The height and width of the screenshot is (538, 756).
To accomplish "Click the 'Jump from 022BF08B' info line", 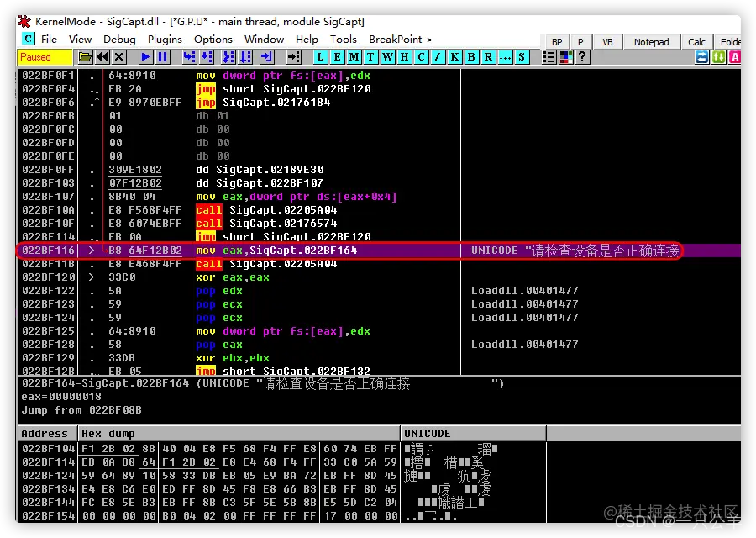I will pos(81,410).
